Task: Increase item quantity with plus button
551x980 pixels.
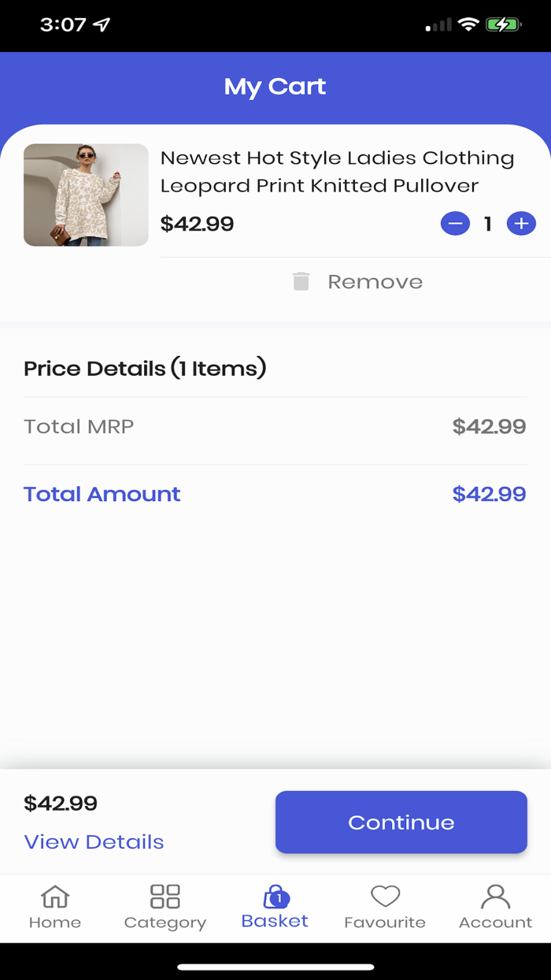Action: (520, 225)
